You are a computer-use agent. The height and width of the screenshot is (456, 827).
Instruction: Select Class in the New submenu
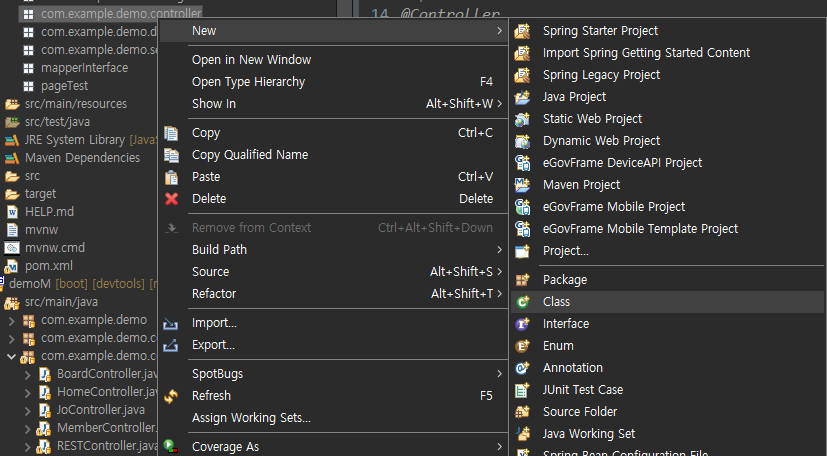[x=667, y=302]
